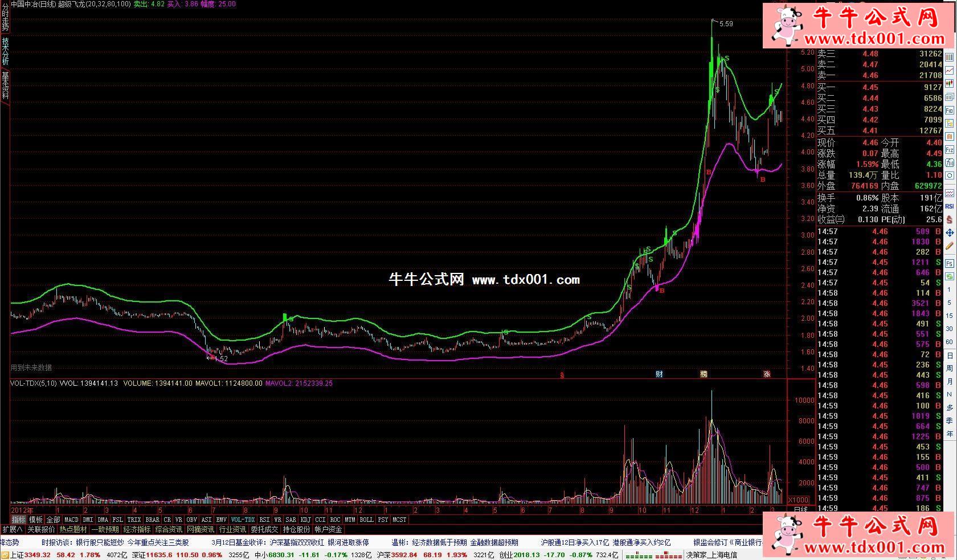Click the red dollar sign icon
Viewport: 957px width, 560px height.
950,219
